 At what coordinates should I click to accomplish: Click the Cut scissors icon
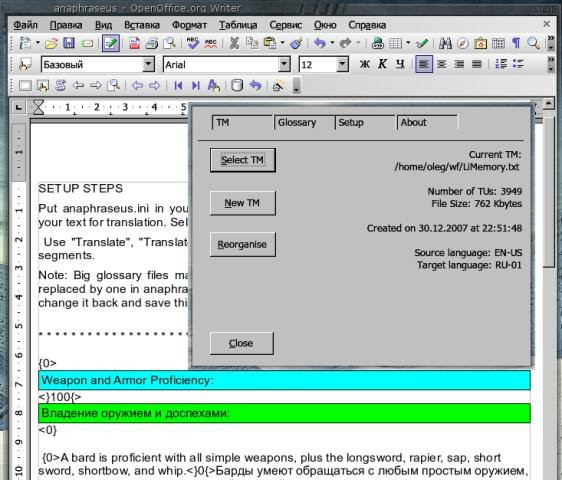(234, 43)
